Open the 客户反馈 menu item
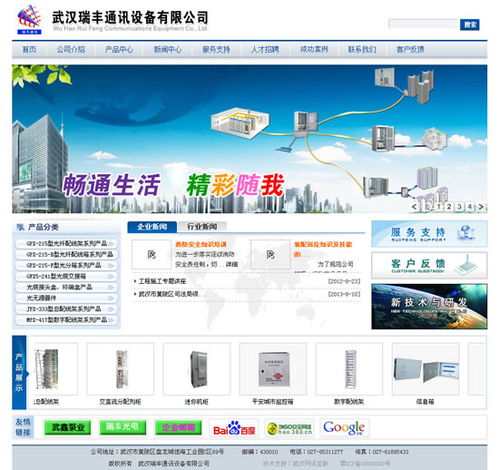The width and height of the screenshot is (499, 470). coord(410,50)
